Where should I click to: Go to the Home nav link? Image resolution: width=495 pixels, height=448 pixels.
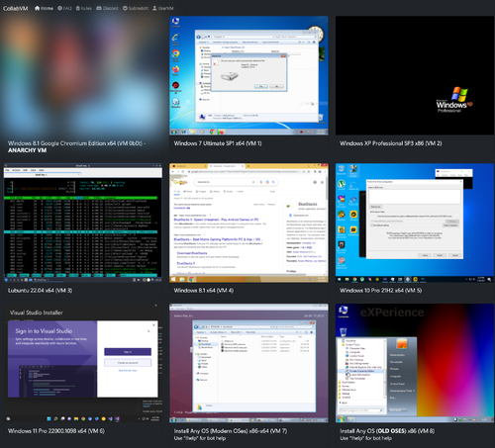tap(44, 8)
